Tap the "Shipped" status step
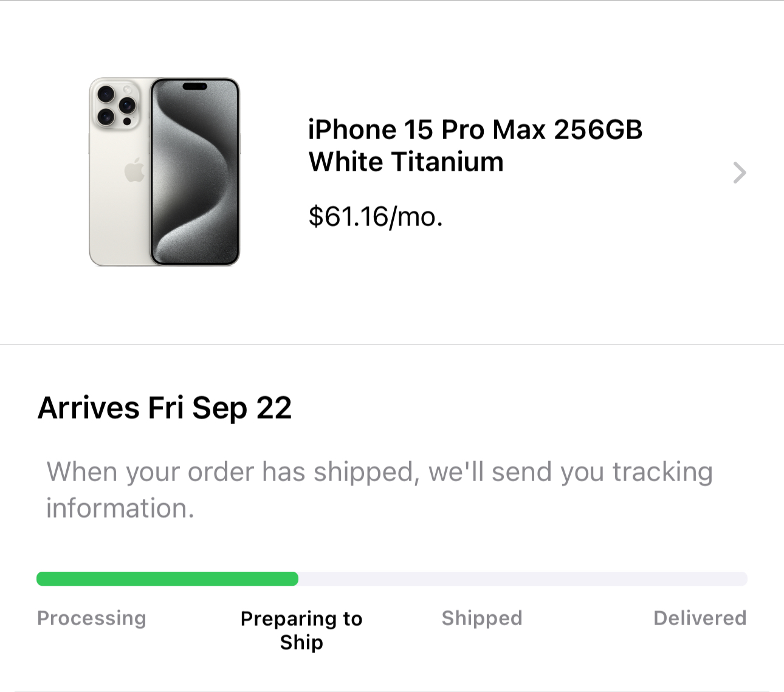The width and height of the screenshot is (784, 692). (x=482, y=618)
